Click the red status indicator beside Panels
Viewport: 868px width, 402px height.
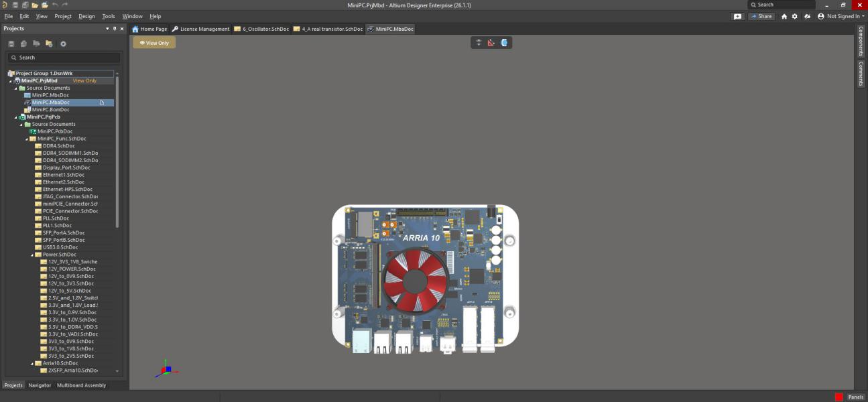click(839, 397)
